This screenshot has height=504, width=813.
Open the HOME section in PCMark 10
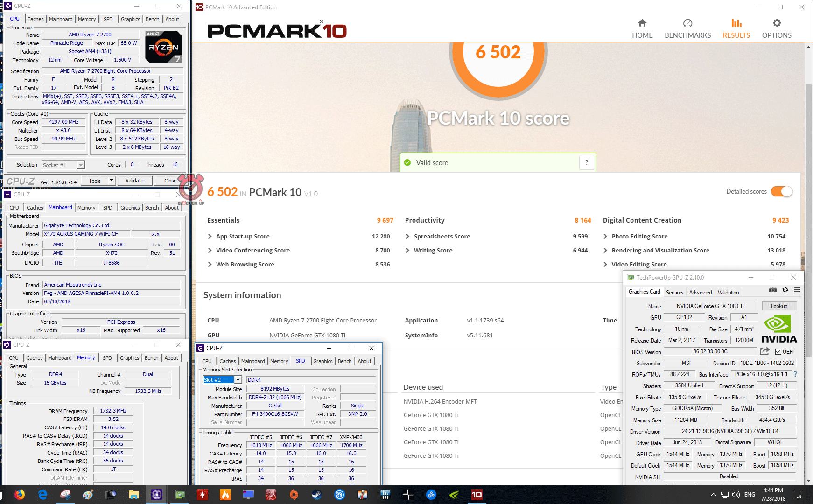(642, 28)
